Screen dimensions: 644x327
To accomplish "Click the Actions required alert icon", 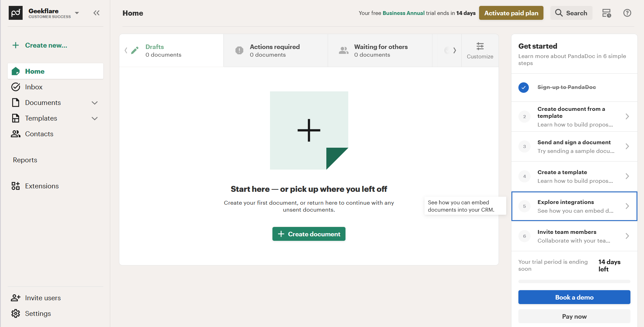I will [239, 50].
